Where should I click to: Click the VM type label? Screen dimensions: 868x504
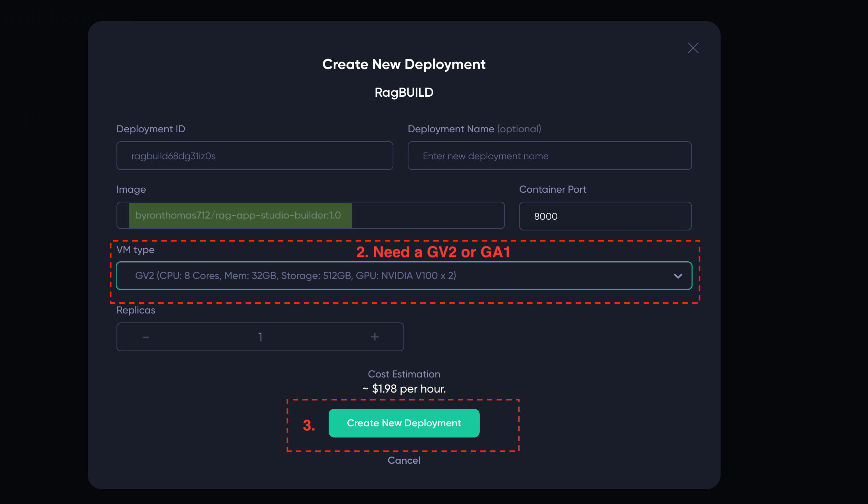[135, 250]
